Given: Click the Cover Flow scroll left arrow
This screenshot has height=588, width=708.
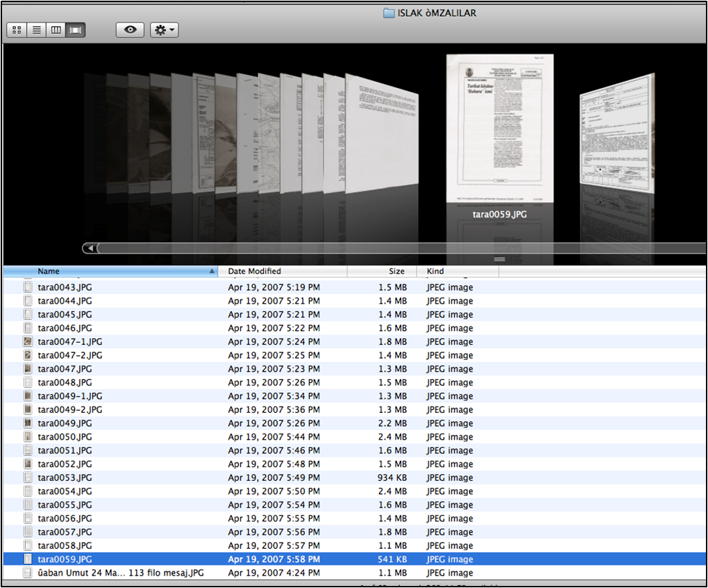Looking at the screenshot, I should click(89, 248).
